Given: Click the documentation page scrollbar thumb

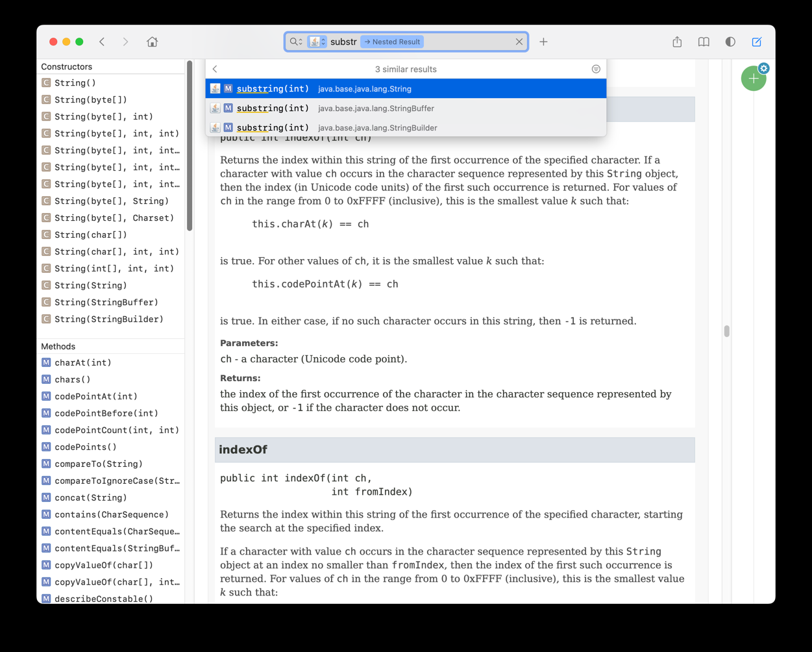Looking at the screenshot, I should pos(726,331).
